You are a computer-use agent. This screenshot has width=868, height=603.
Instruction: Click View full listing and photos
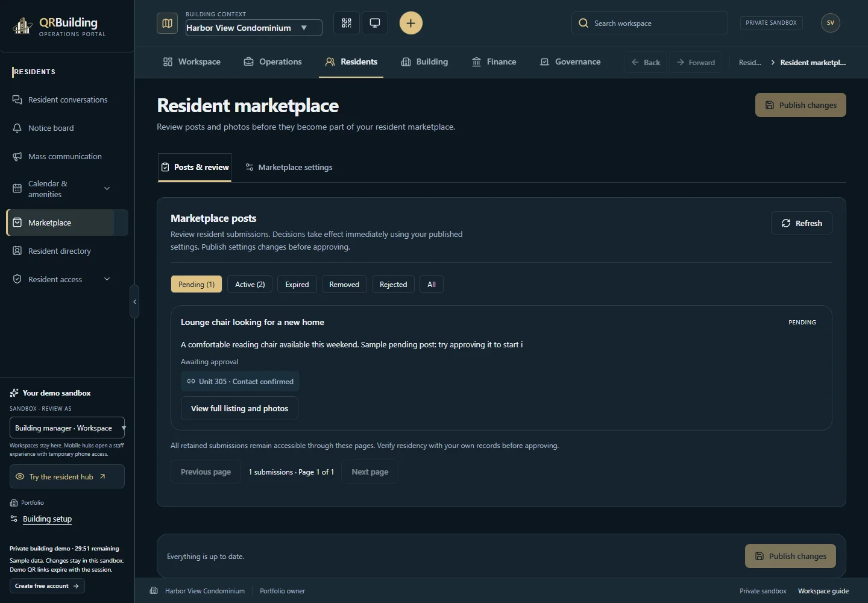click(240, 408)
